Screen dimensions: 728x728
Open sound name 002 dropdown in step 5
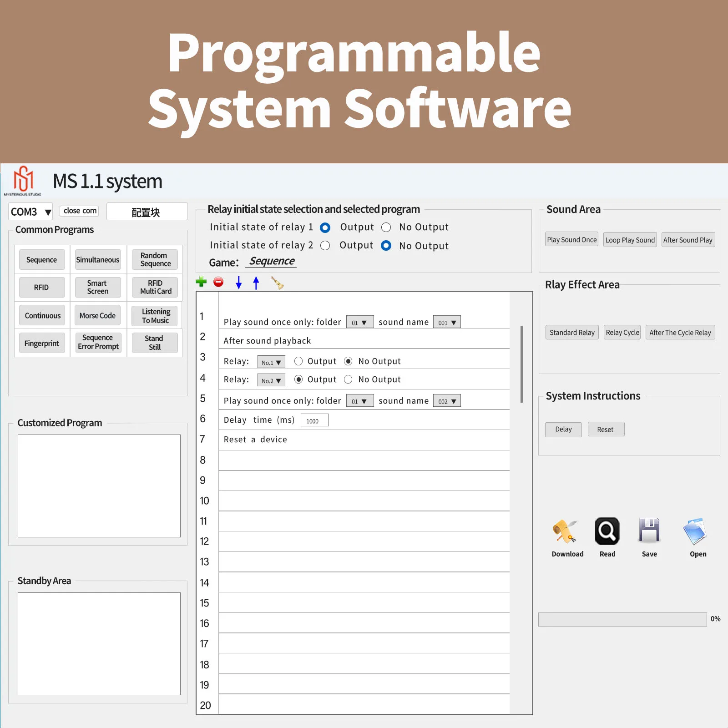click(447, 401)
